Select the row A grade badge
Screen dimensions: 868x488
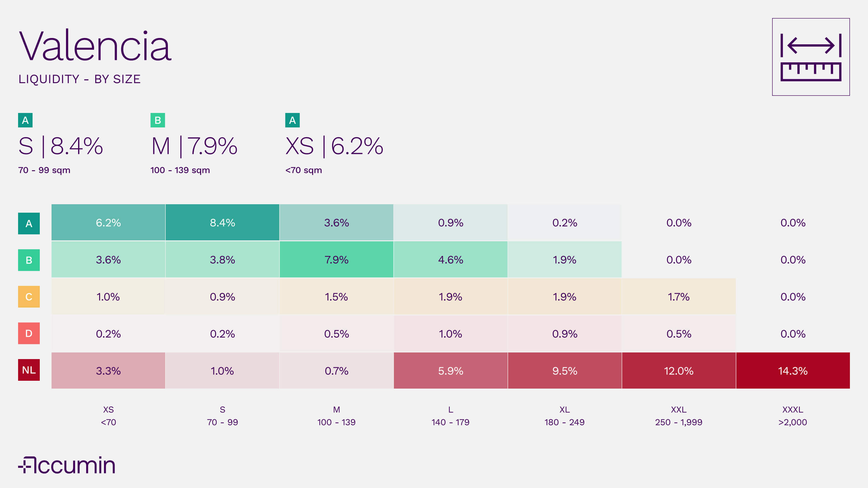(x=29, y=223)
